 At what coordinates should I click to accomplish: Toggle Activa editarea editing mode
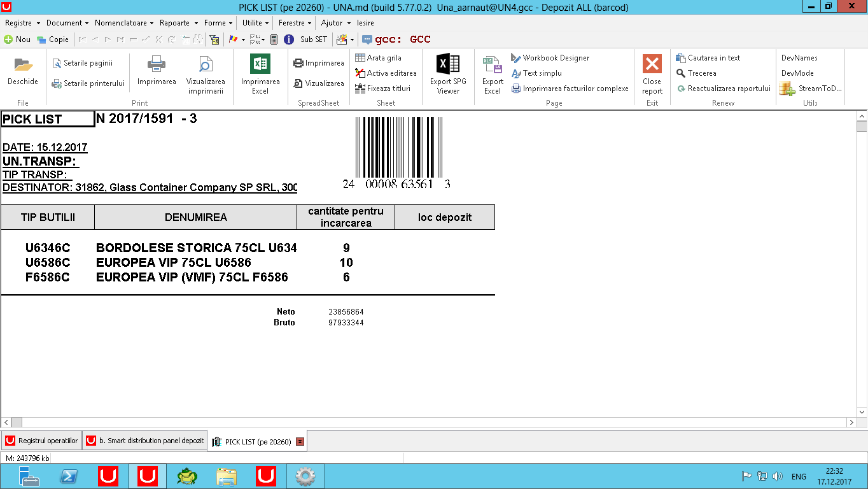click(386, 73)
